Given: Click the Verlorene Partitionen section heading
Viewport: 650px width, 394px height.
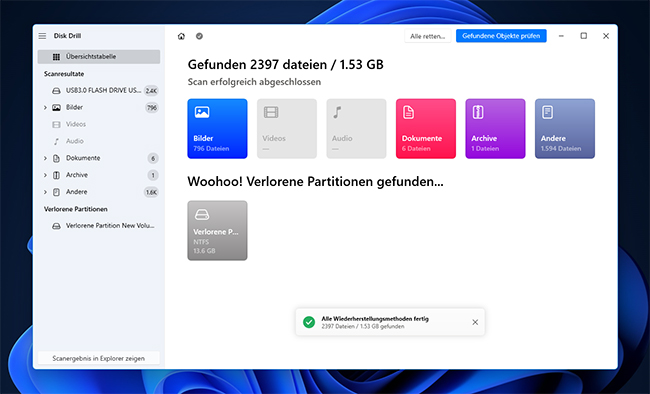Looking at the screenshot, I should click(75, 209).
